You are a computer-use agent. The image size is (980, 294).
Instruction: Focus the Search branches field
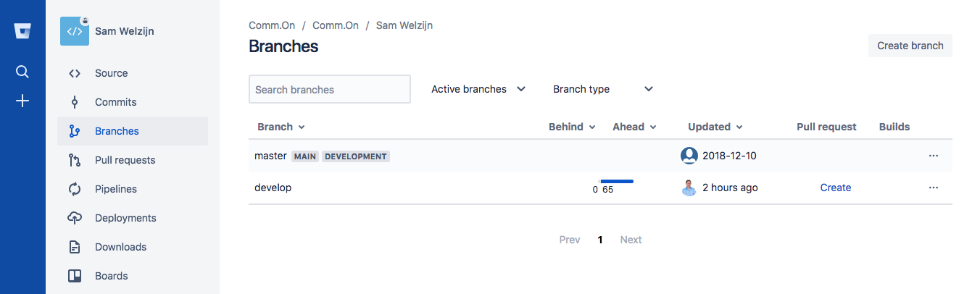click(330, 89)
